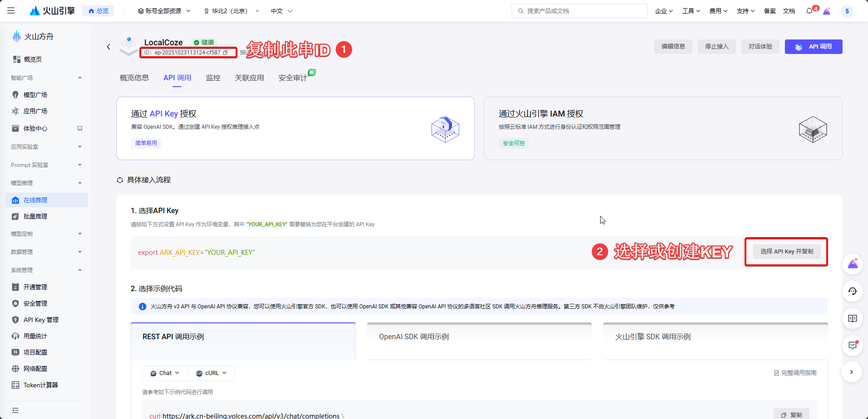This screenshot has width=868, height=419.
Task: Open Token计算器 in the sidebar
Action: tap(40, 385)
